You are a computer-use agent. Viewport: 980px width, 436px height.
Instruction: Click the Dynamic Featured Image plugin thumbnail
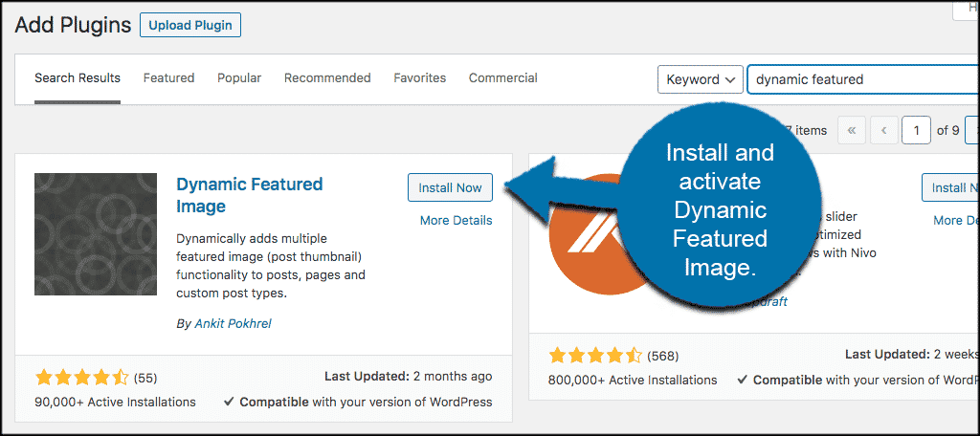[x=96, y=234]
